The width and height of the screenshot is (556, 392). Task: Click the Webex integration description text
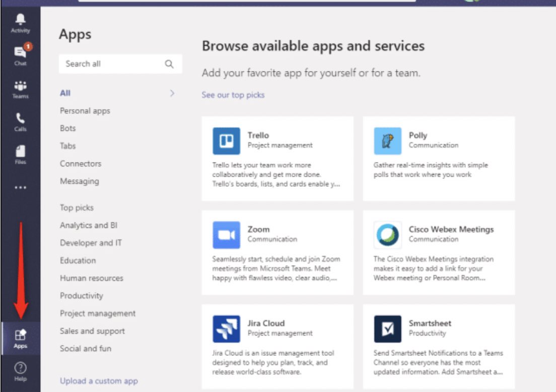tap(433, 269)
